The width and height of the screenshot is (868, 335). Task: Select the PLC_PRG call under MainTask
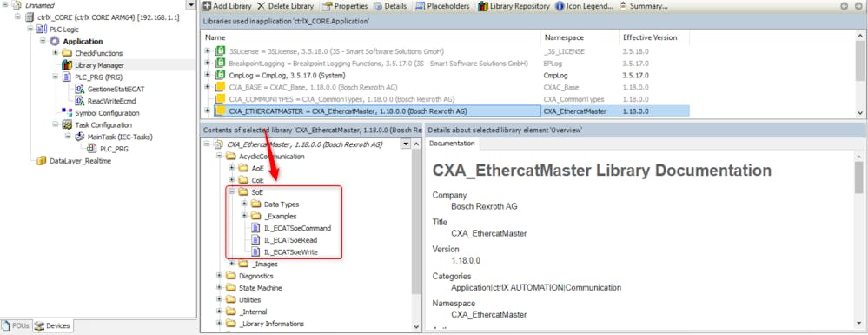pos(108,149)
